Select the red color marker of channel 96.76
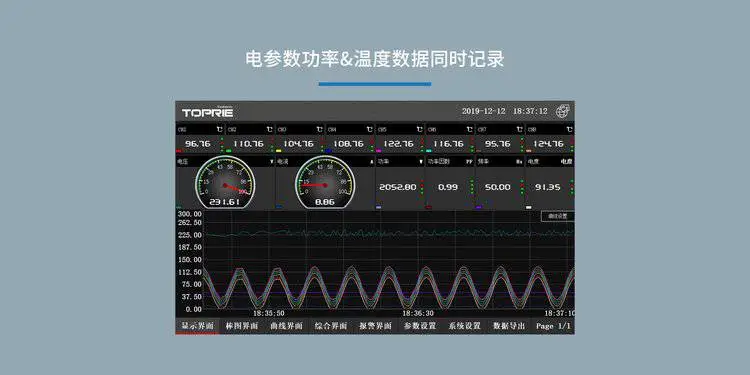Screen dimensions: 750x375 [x=178, y=151]
